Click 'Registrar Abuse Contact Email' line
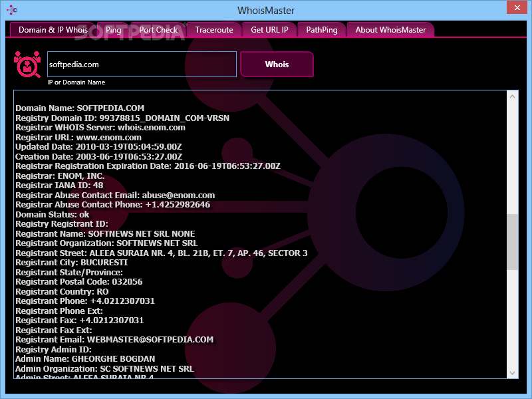The width and height of the screenshot is (532, 399). point(115,196)
